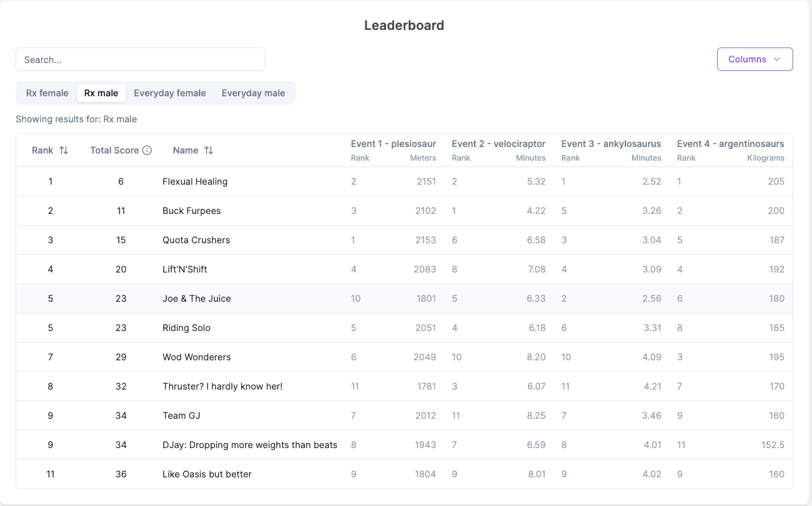Click the Total Score column header
812x506 pixels.
click(114, 150)
